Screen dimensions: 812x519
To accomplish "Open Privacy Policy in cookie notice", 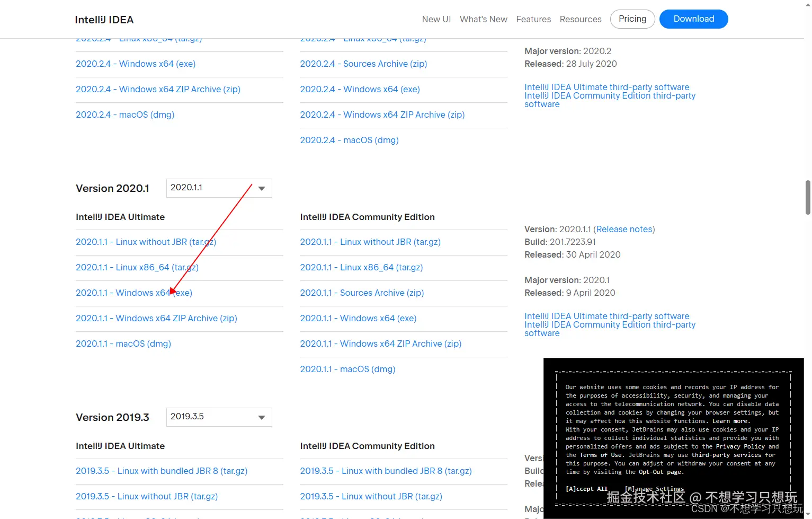I will pyautogui.click(x=740, y=446).
